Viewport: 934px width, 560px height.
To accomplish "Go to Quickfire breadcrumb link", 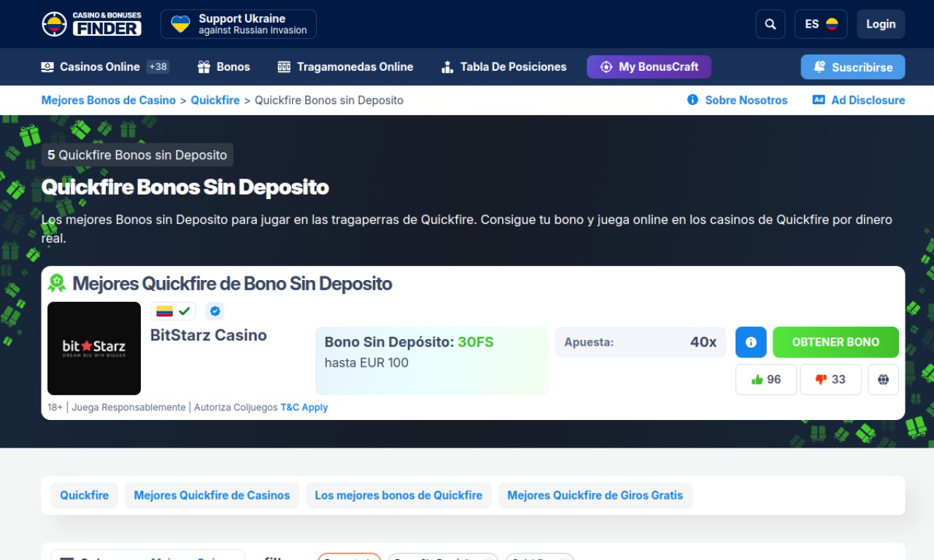I will click(215, 100).
